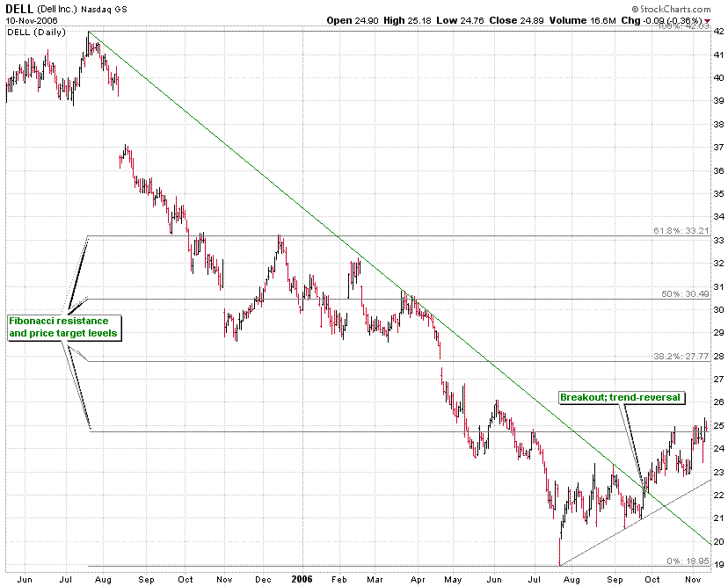Viewport: 728px width, 586px height.
Task: Click the "Breakout; trend-reversal" annotation box
Action: click(622, 398)
